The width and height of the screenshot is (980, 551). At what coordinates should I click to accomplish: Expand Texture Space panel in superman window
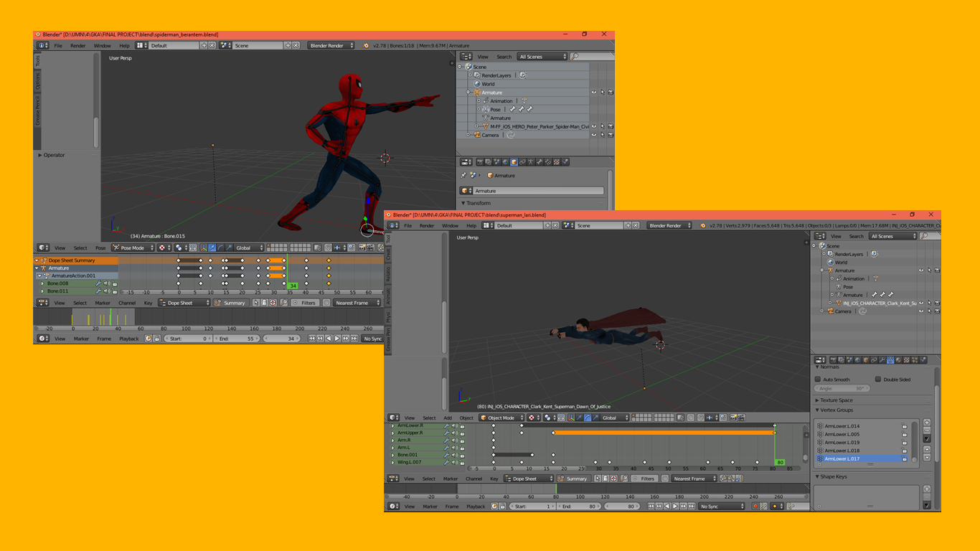point(817,400)
